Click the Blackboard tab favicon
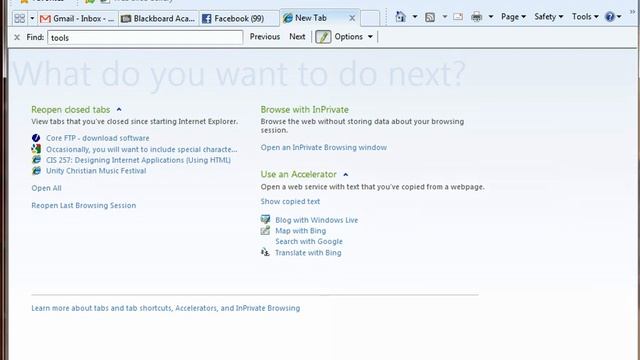The image size is (640, 360). [126, 19]
